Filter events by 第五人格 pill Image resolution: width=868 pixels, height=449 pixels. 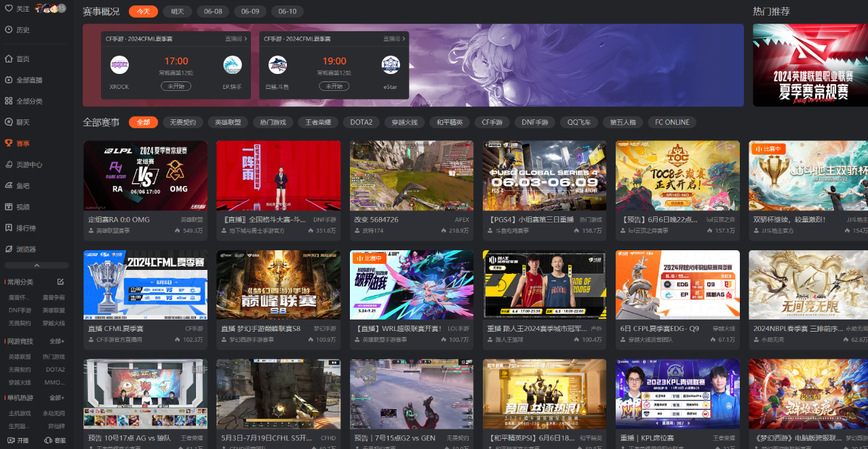point(623,122)
